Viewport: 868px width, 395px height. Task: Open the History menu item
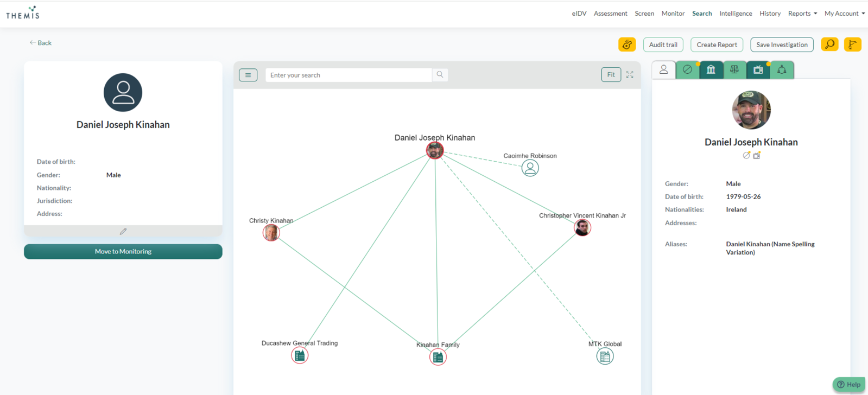770,14
